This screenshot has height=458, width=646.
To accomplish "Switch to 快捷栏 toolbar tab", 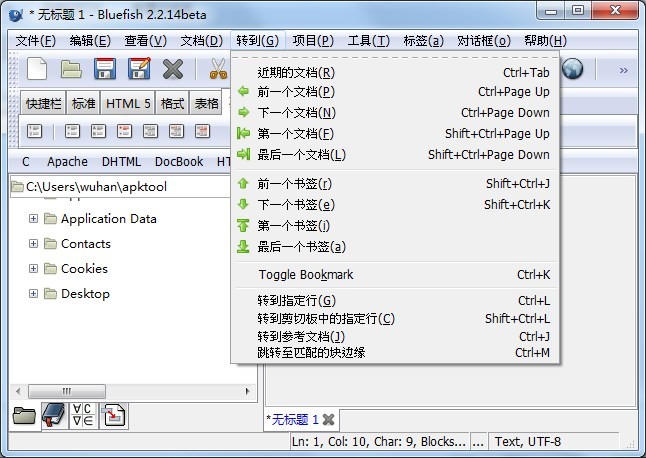I will 43,103.
